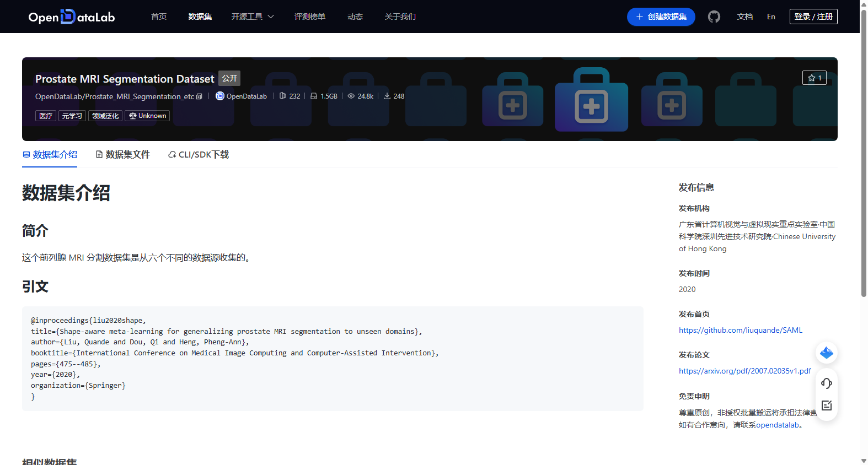This screenshot has width=868, height=465.
Task: Click the 登录 / 注册 button
Action: click(813, 17)
